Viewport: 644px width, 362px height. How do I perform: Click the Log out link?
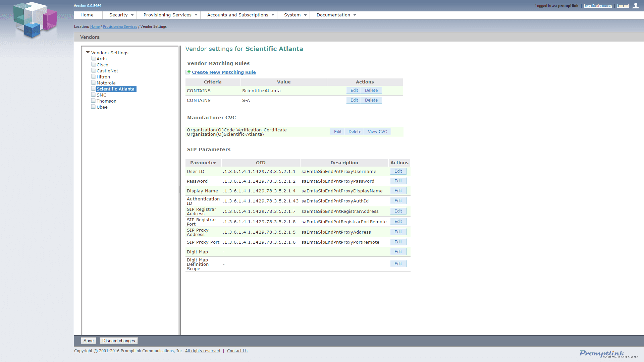(623, 6)
